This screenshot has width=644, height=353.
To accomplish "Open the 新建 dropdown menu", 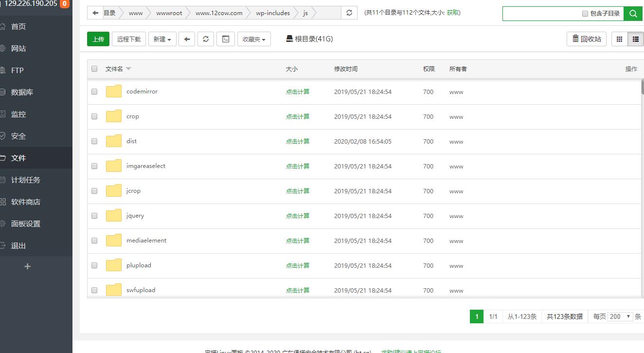I will point(162,39).
